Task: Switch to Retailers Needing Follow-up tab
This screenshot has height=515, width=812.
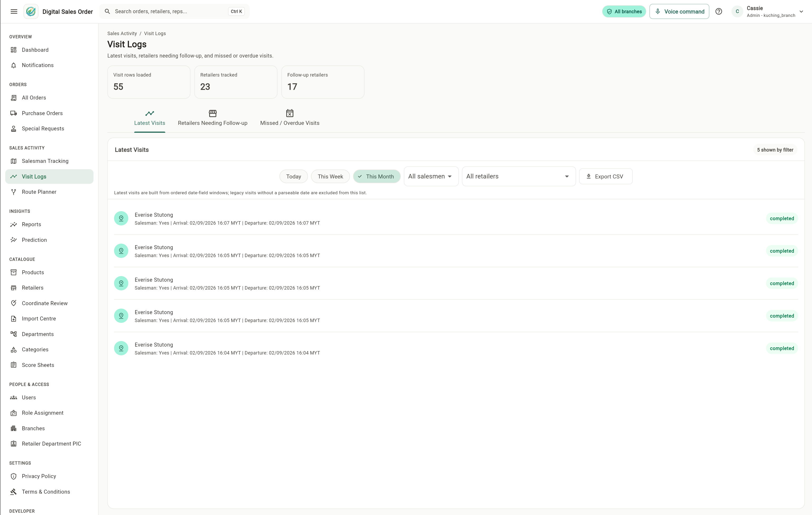Action: tap(213, 119)
